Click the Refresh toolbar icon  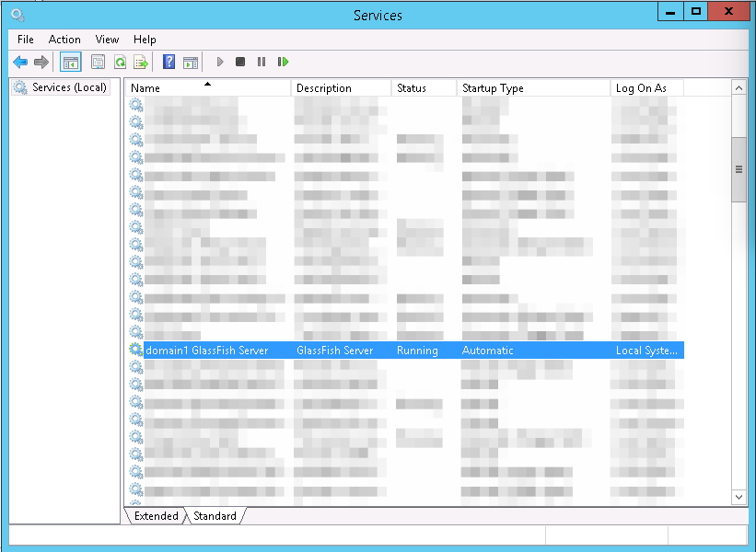(120, 62)
